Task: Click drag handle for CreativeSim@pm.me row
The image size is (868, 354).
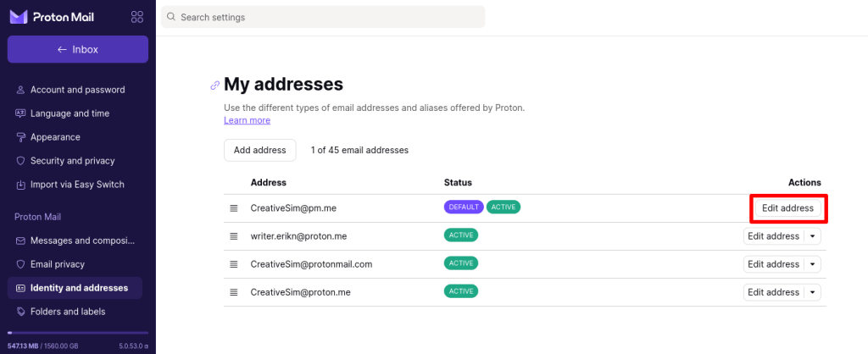Action: click(x=234, y=208)
